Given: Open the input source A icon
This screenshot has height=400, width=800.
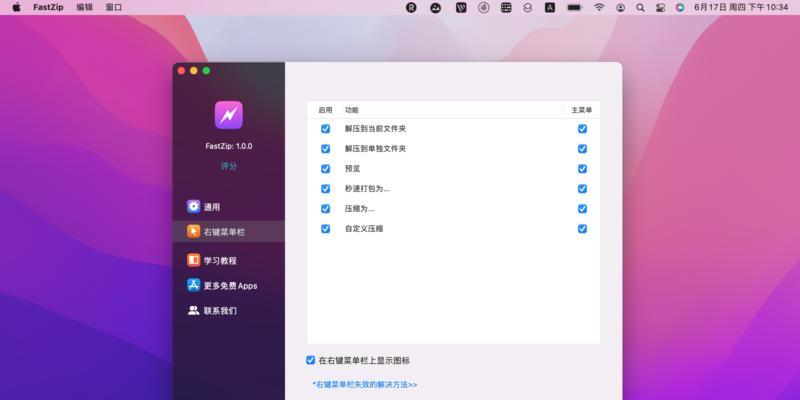Looking at the screenshot, I should click(x=550, y=8).
